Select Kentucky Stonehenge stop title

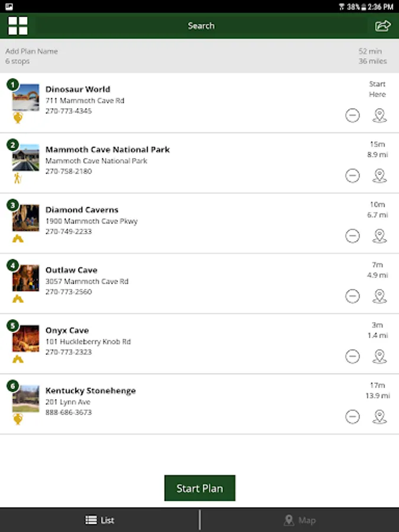(90, 391)
